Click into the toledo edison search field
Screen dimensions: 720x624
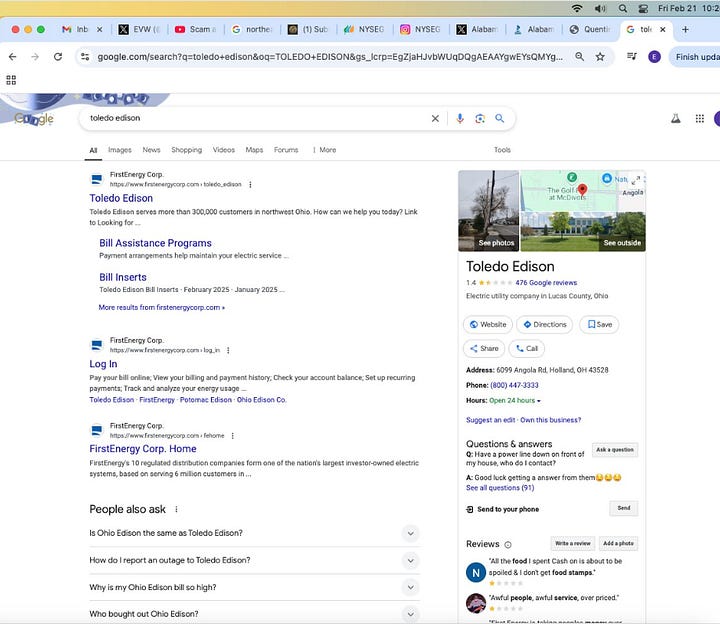257,118
